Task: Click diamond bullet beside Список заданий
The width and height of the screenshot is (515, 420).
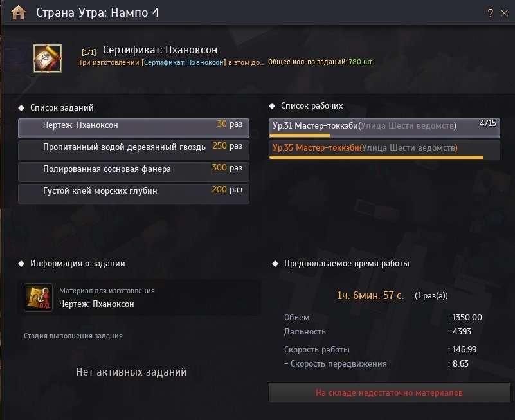Action: [21, 107]
